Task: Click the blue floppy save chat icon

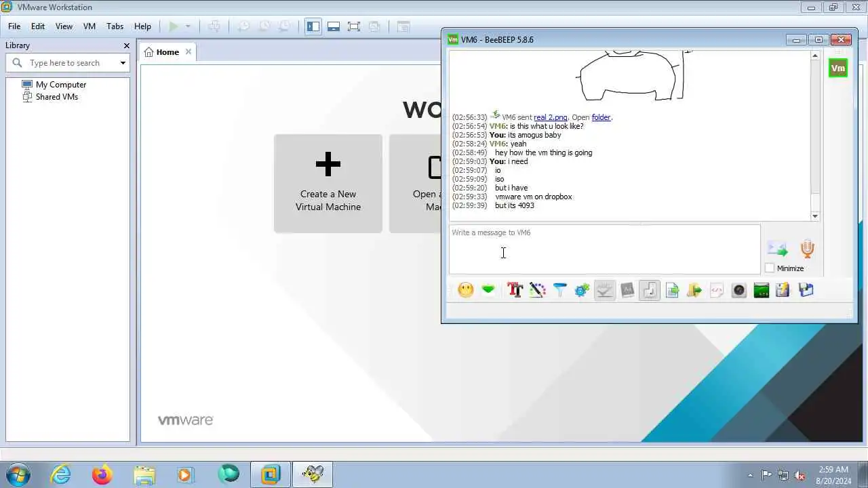Action: click(806, 290)
